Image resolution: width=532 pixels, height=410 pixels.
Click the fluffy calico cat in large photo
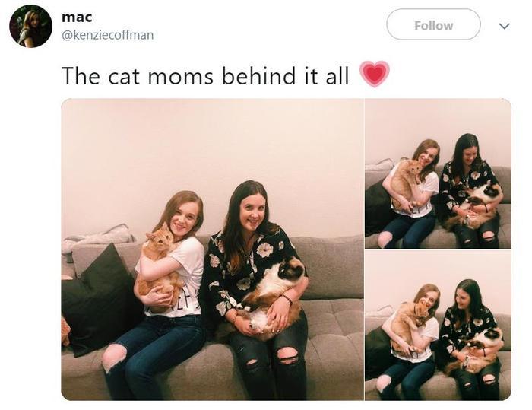coord(271,297)
